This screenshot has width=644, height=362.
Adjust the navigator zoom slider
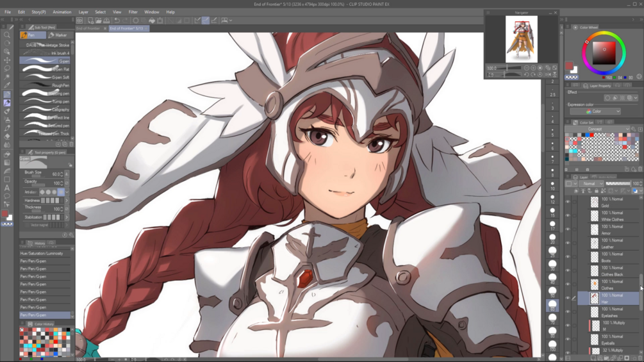pos(509,68)
